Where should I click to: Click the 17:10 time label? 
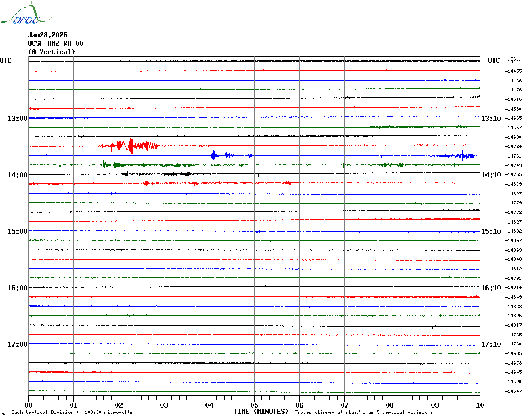[491, 344]
